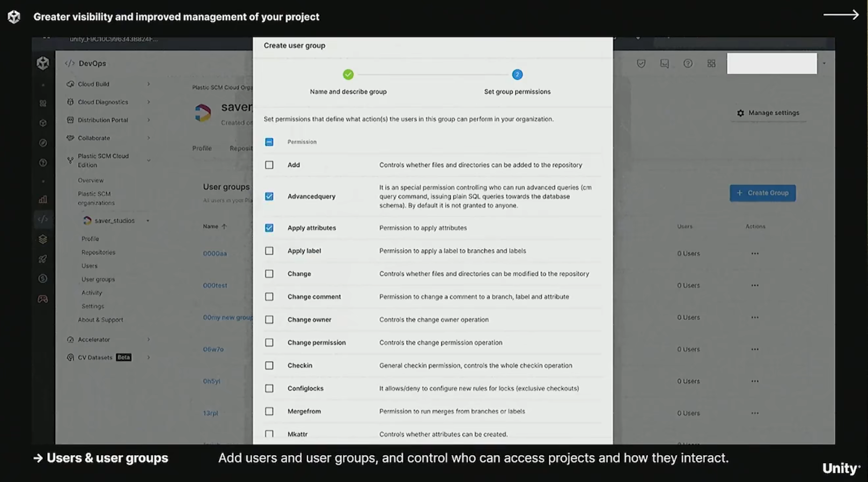
Task: Open the compass explore icon in left rail
Action: tap(43, 143)
